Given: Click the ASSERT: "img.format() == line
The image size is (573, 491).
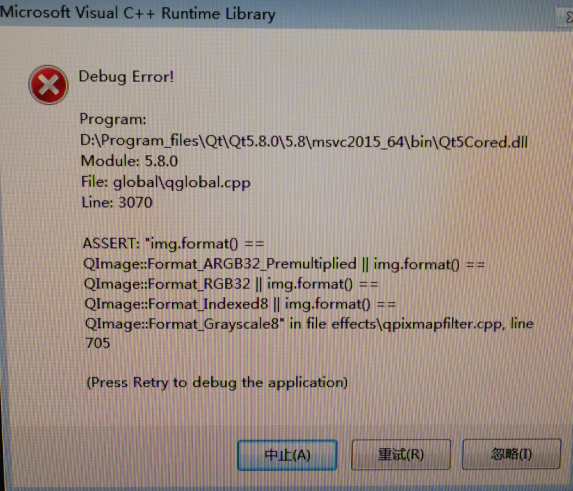Looking at the screenshot, I should click(173, 243).
